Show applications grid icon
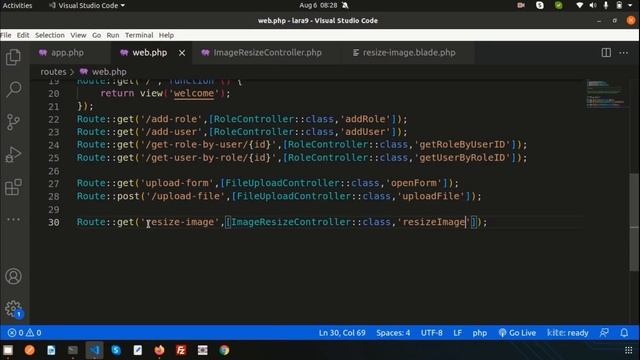 point(629,350)
